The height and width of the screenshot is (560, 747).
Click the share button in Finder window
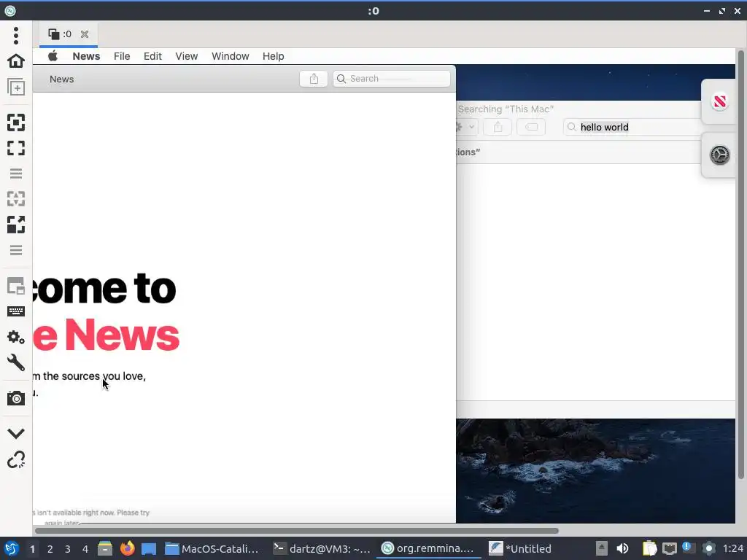498,127
